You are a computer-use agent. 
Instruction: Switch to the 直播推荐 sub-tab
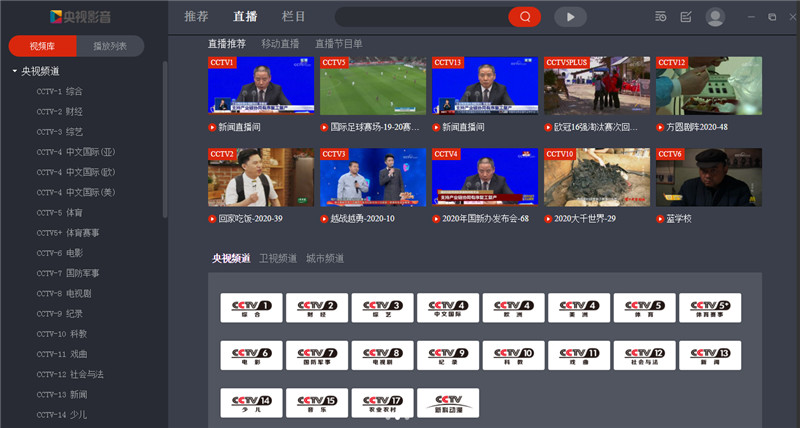227,44
